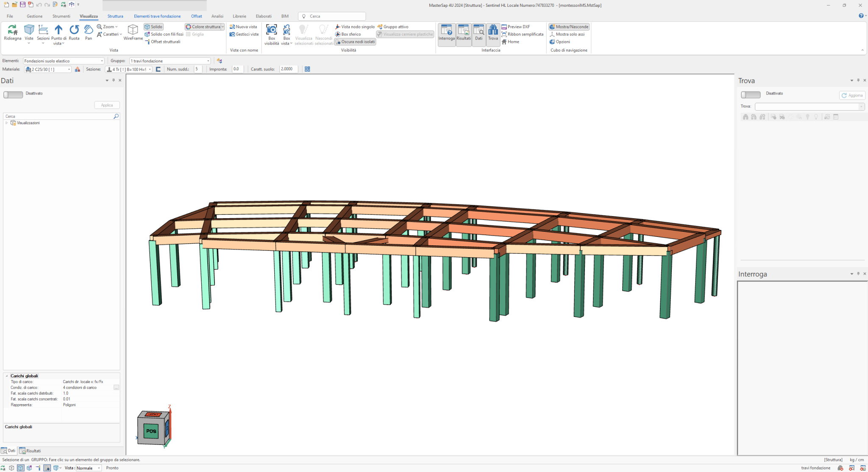
Task: Click the Ridisegna redraw icon
Action: (12, 32)
